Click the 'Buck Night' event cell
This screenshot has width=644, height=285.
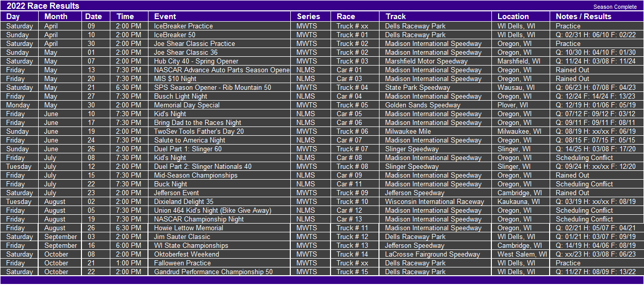(x=171, y=184)
